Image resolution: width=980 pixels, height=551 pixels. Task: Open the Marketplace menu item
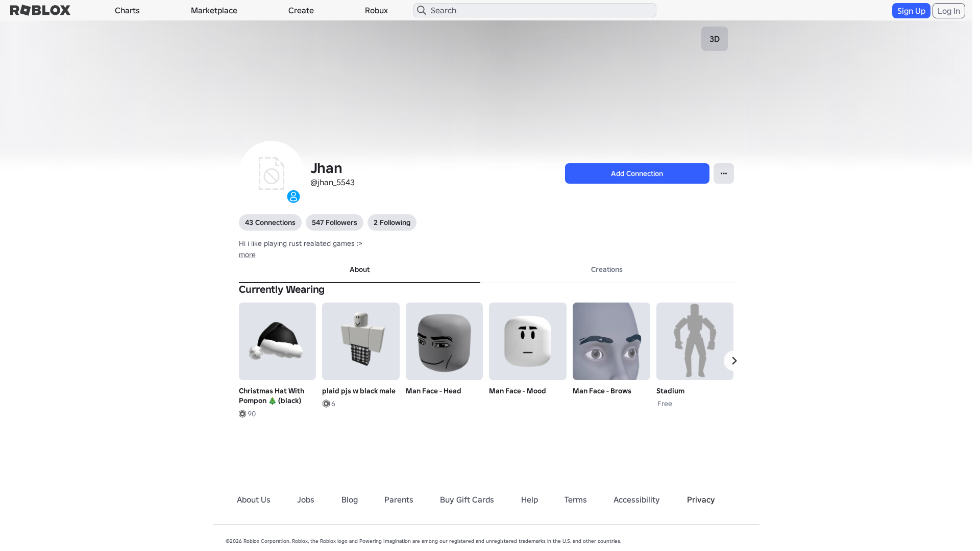(x=214, y=10)
